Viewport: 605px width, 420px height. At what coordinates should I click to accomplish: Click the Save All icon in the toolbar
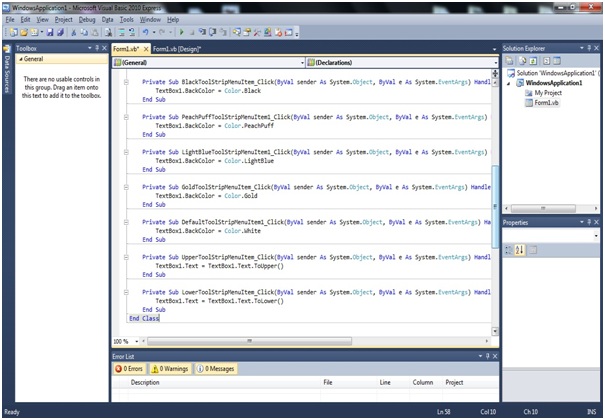pos(58,33)
